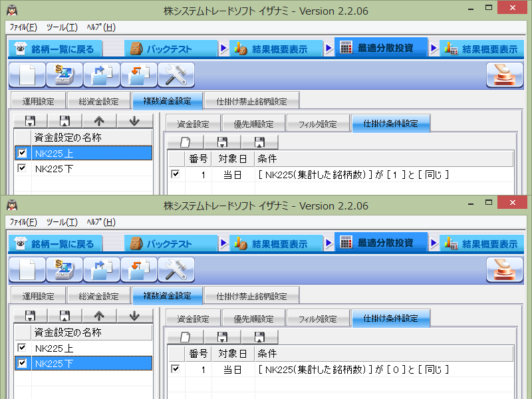Open the wrench tools icon in upper window toolbar

pos(176,74)
